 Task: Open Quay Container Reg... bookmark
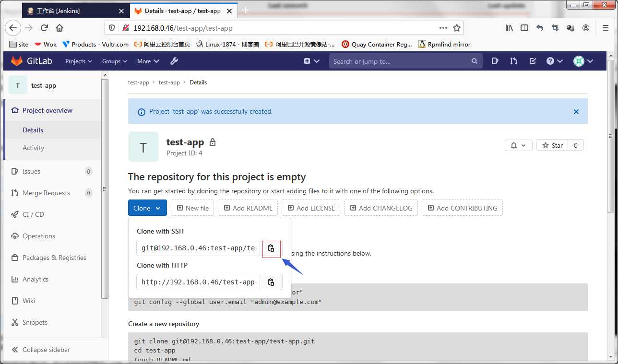(x=377, y=44)
